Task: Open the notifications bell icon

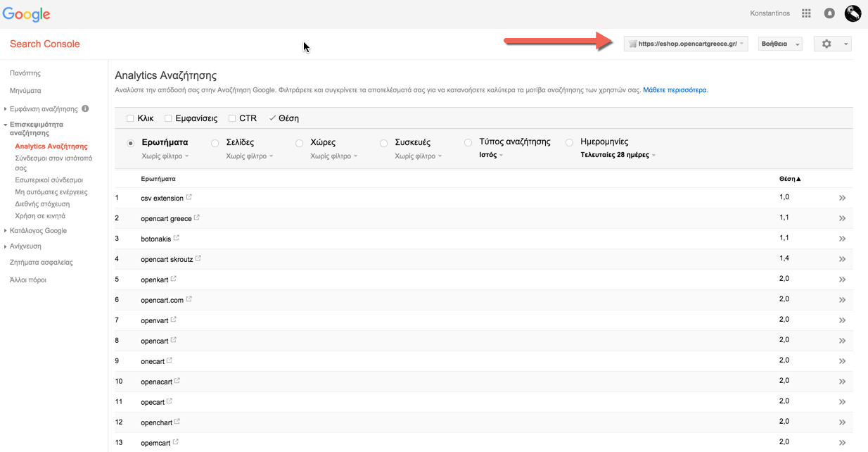Action: click(829, 13)
